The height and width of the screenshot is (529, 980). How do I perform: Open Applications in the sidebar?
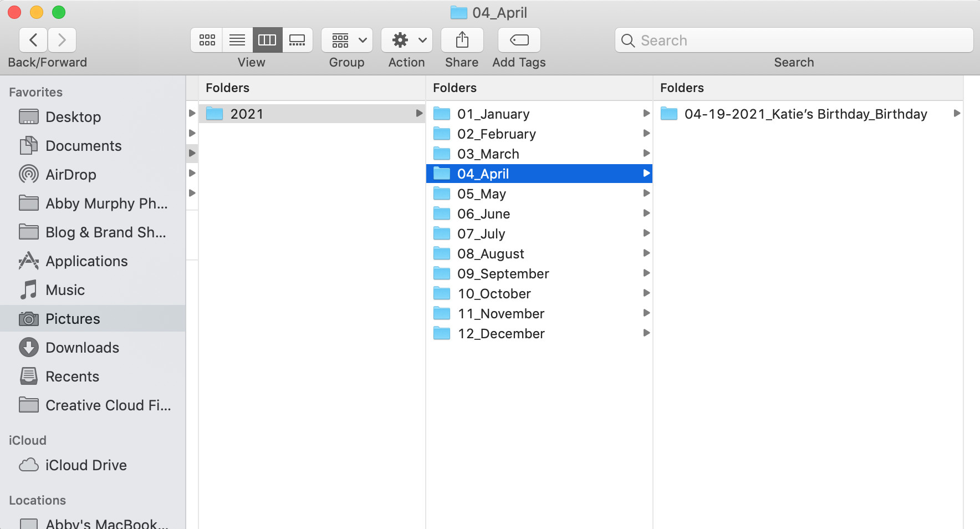(93, 261)
